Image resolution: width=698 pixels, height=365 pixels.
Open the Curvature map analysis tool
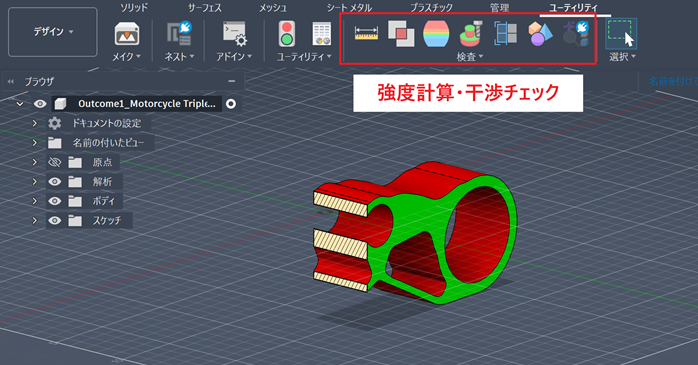[x=436, y=34]
